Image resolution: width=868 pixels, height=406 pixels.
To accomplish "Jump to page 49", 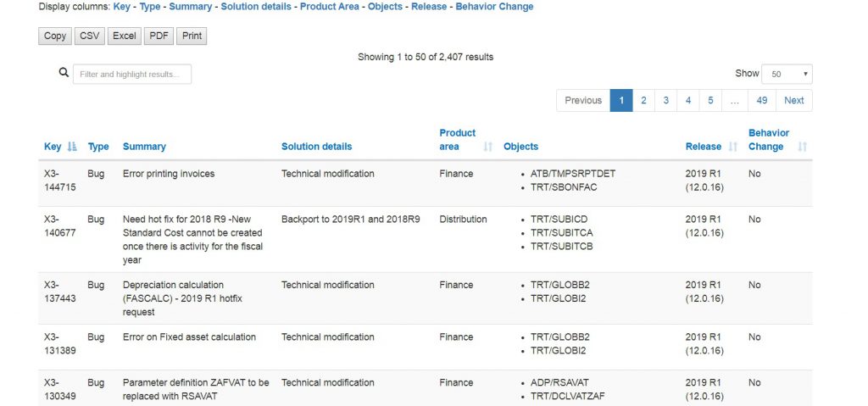I will coord(762,100).
